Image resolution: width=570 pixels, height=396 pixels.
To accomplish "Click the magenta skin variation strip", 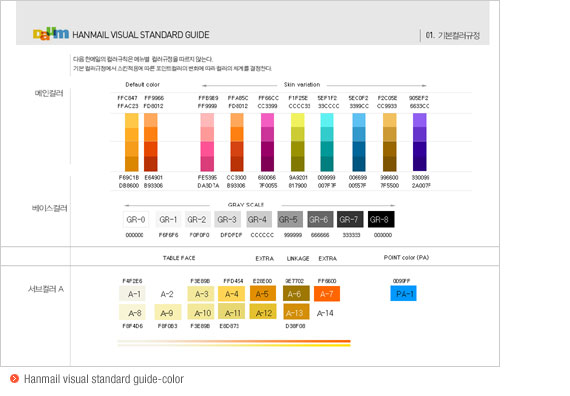I will (x=268, y=142).
